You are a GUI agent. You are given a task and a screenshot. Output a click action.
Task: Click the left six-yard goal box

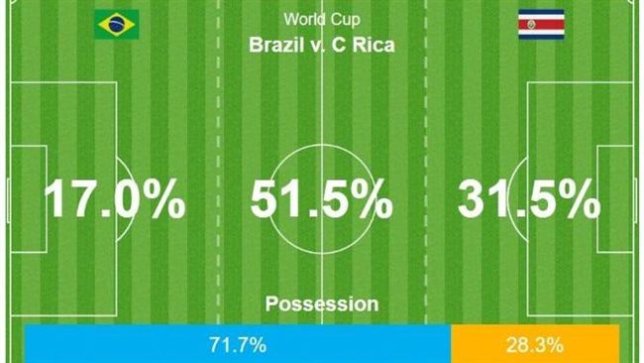pos(29,199)
